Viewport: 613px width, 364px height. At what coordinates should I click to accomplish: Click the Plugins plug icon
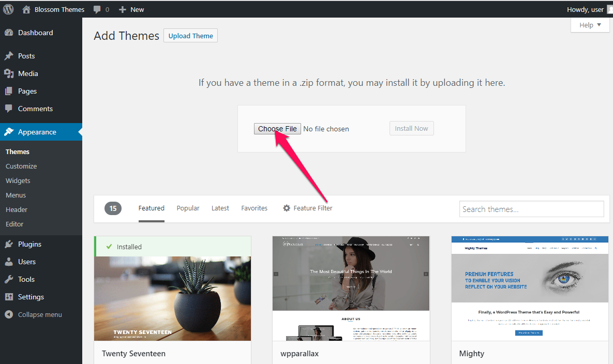tap(9, 244)
